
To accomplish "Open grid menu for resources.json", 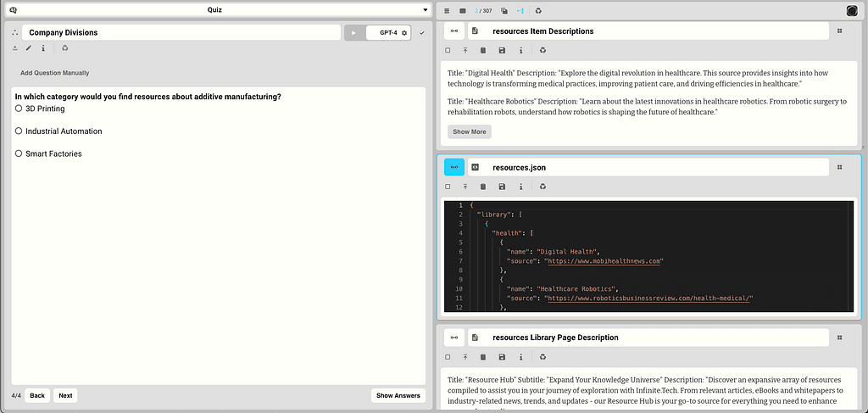I will click(x=839, y=167).
